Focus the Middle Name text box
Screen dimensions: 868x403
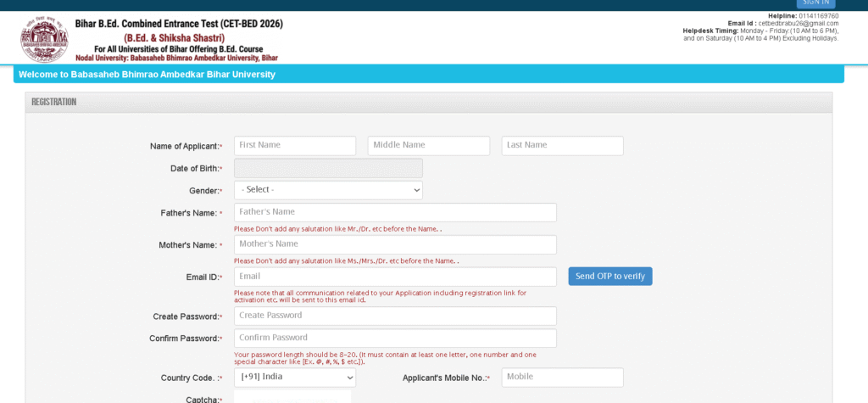428,145
